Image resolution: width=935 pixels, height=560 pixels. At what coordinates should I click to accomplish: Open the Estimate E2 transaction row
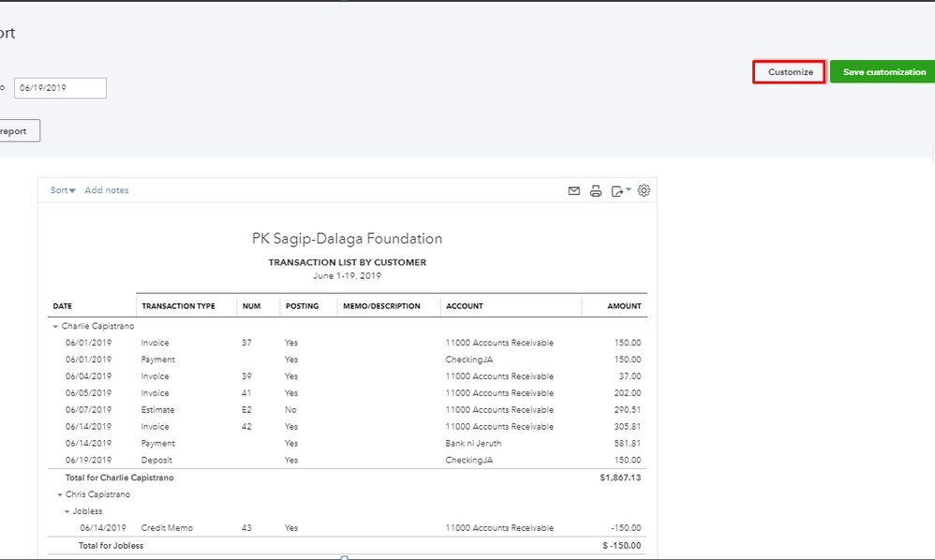[158, 410]
